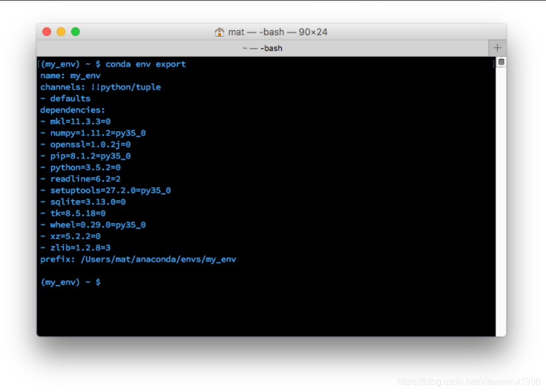Click the home folder icon in title
Image resolution: width=546 pixels, height=392 pixels.
coord(219,32)
